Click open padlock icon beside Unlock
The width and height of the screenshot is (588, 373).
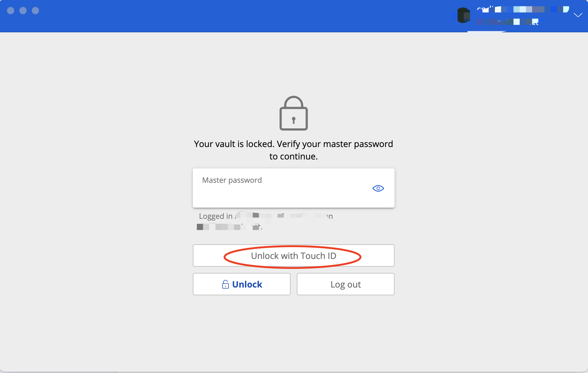pos(225,284)
